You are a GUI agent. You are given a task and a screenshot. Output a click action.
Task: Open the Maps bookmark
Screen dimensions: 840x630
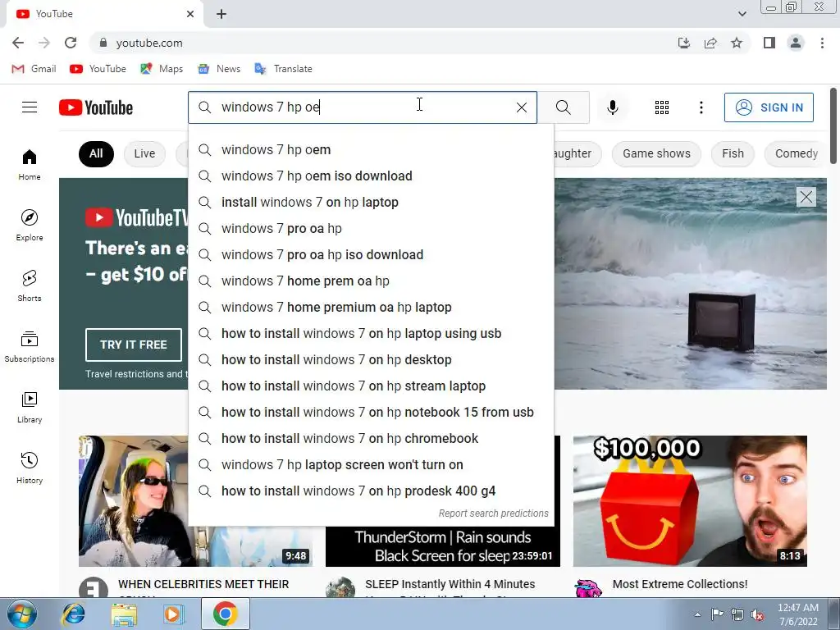(162, 69)
